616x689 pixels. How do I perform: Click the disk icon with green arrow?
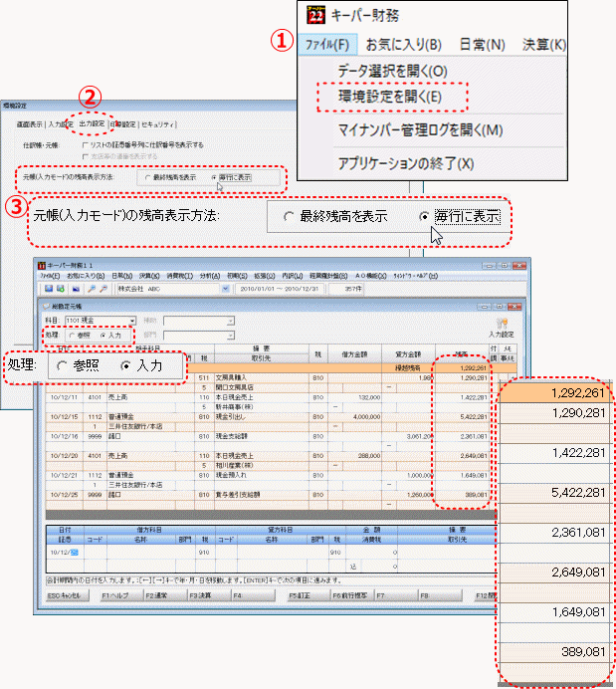[61, 289]
